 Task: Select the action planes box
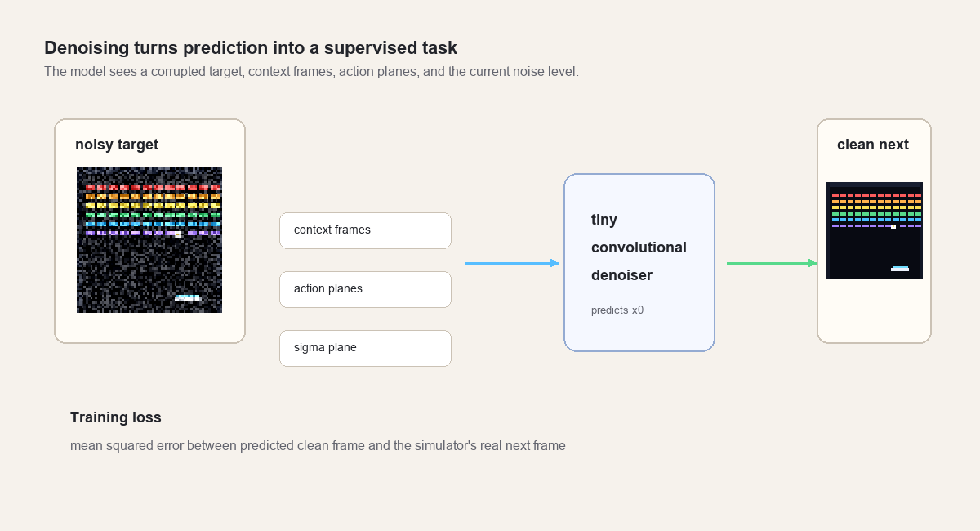pos(365,289)
